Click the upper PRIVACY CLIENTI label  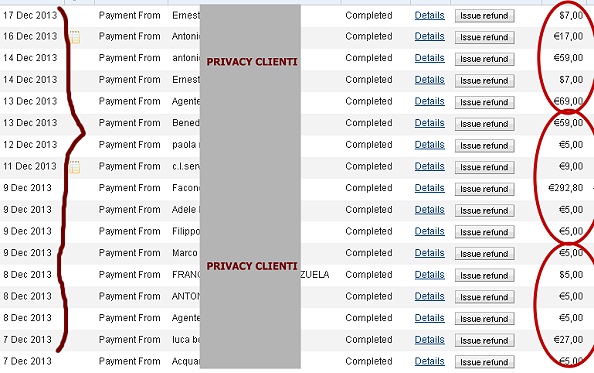(x=252, y=62)
